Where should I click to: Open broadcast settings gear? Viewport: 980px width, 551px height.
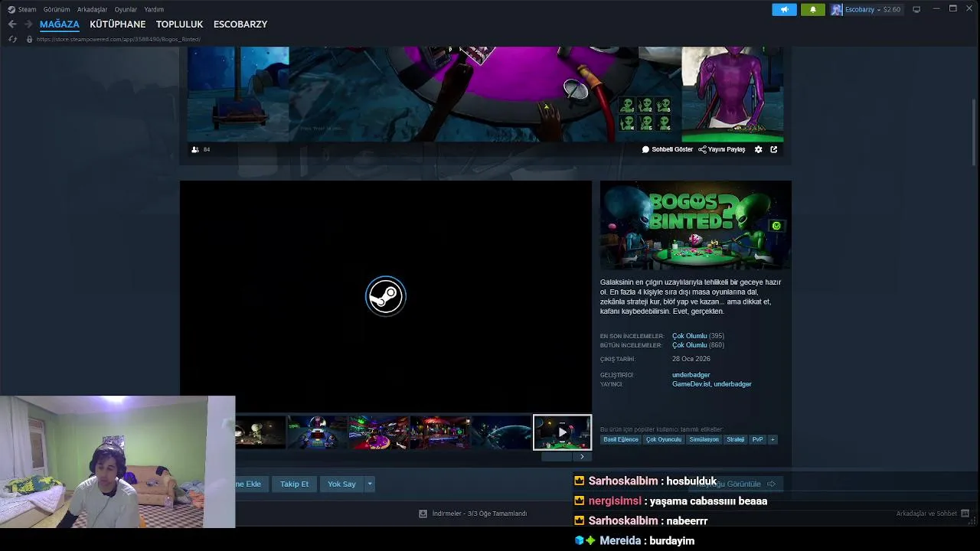click(x=759, y=149)
